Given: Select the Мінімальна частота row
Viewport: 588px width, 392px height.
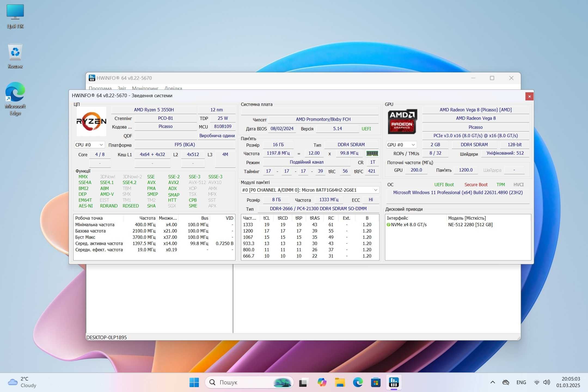Looking at the screenshot, I should tap(154, 225).
